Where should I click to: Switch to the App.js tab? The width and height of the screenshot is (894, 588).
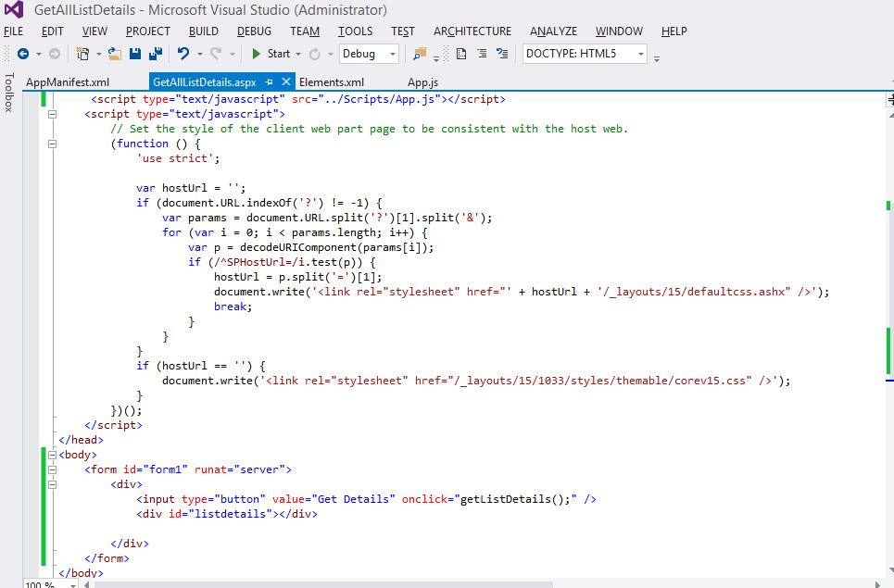tap(422, 82)
